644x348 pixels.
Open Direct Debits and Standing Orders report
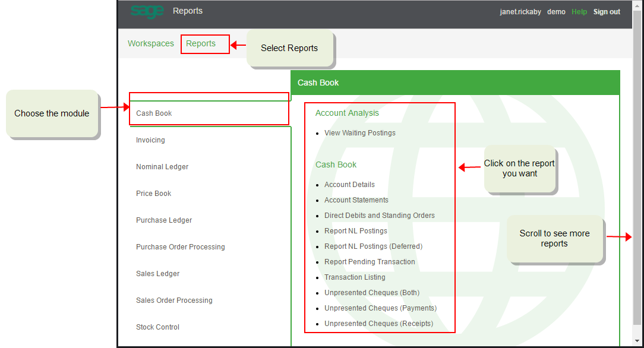(x=380, y=216)
